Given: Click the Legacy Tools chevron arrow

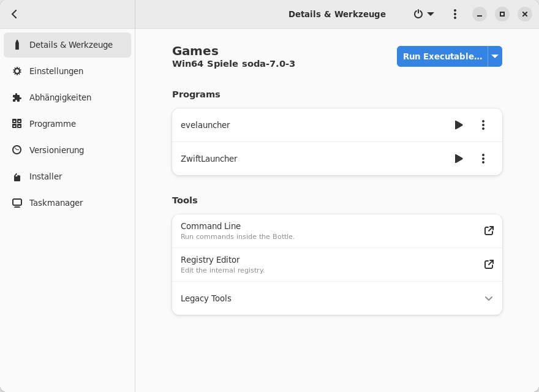Looking at the screenshot, I should click(489, 298).
